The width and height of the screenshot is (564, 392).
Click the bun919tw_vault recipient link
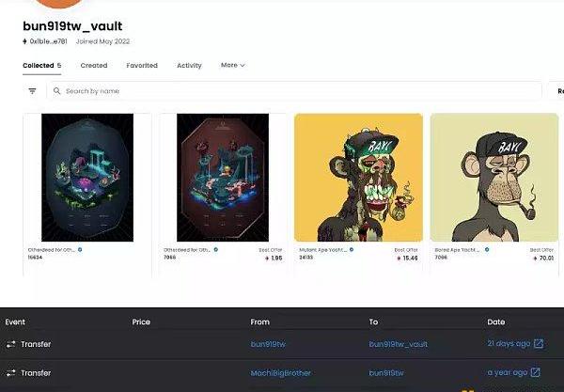point(399,344)
